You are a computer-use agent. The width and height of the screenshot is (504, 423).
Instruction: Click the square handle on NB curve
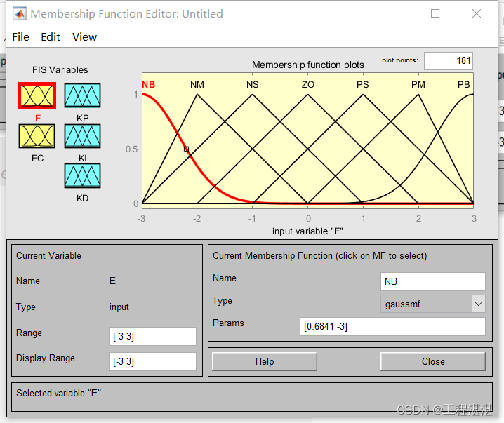[187, 149]
